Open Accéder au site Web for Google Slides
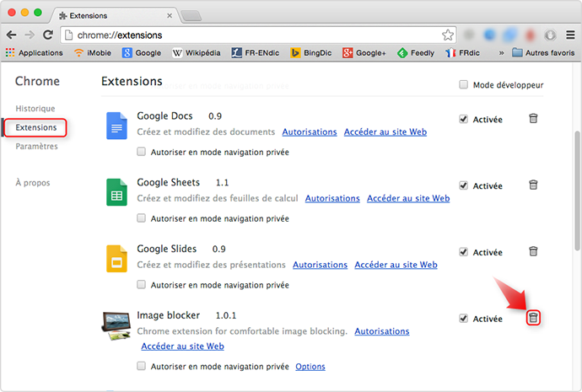This screenshot has height=392, width=582. 396,265
